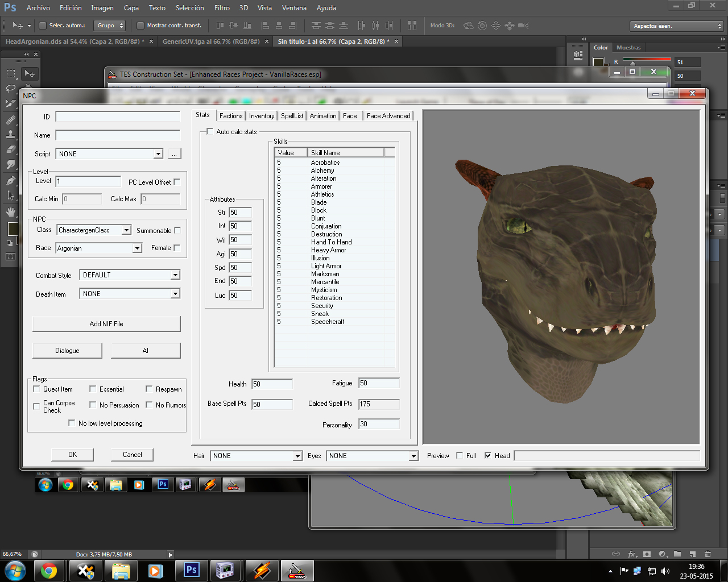Expand the Combat Style dropdown
Screen dimensions: 728x582
click(175, 275)
